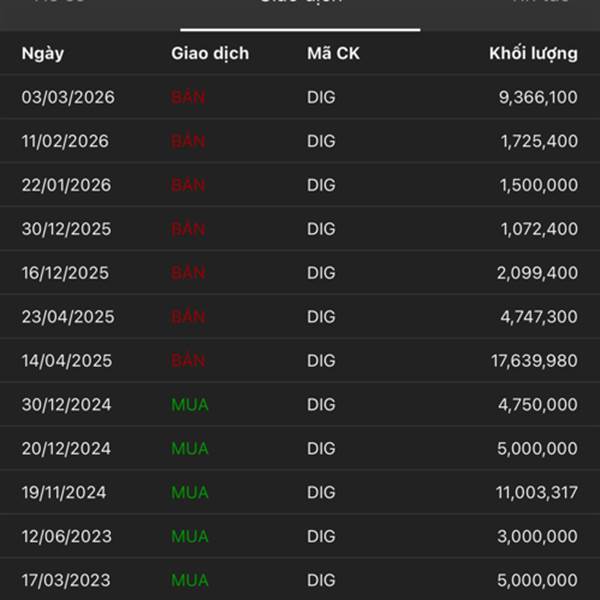Image resolution: width=600 pixels, height=600 pixels.
Task: Select the BÁN label dated 11/02/2026
Action: point(188,141)
